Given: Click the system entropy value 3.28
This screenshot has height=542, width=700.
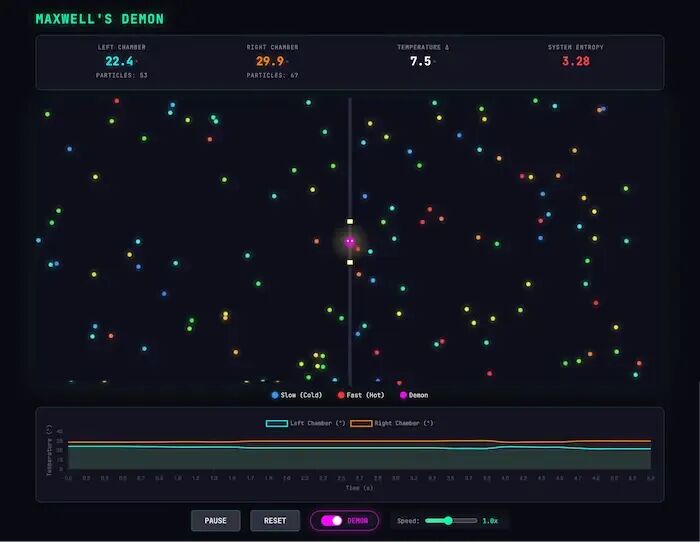Looking at the screenshot, I should click(576, 61).
